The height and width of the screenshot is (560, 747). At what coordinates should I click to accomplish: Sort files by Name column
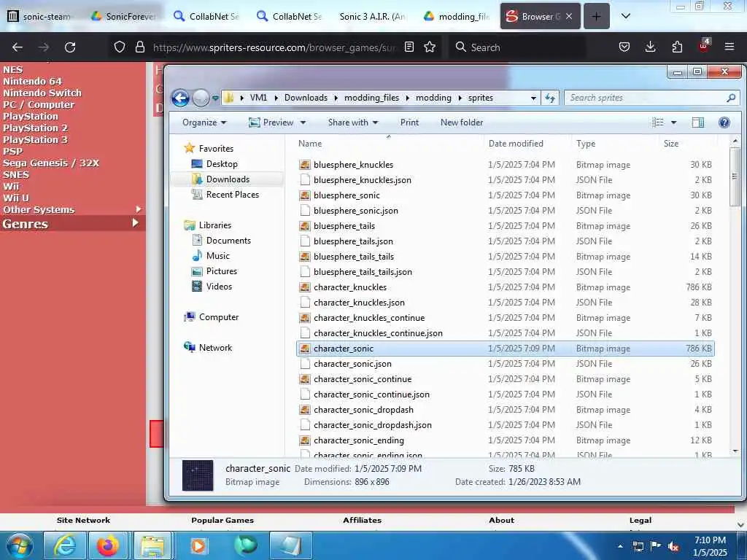[310, 144]
